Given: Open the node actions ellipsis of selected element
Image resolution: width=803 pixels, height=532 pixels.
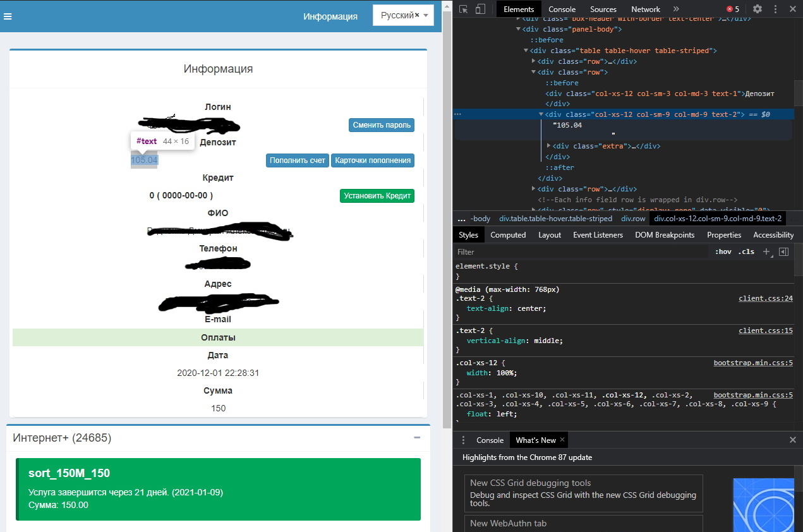Looking at the screenshot, I should pos(458,114).
